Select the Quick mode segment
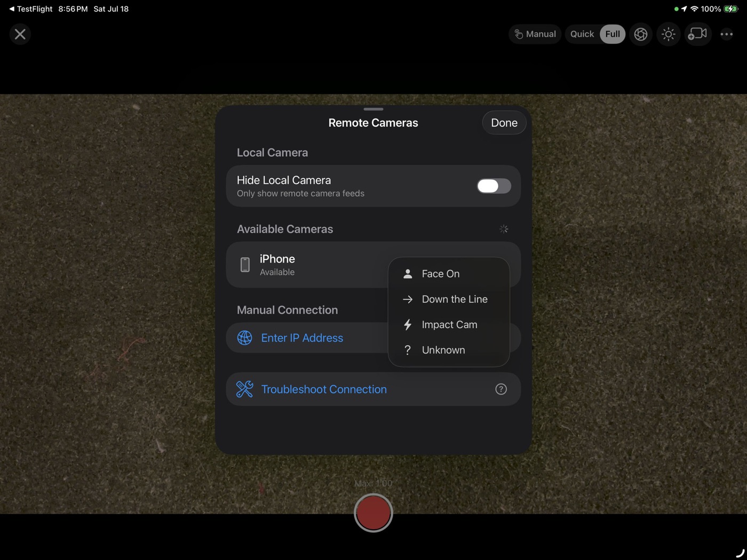 582,34
